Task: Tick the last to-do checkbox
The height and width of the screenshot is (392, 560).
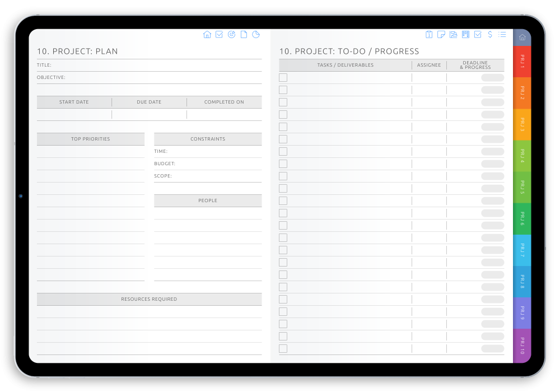Action: [x=283, y=348]
